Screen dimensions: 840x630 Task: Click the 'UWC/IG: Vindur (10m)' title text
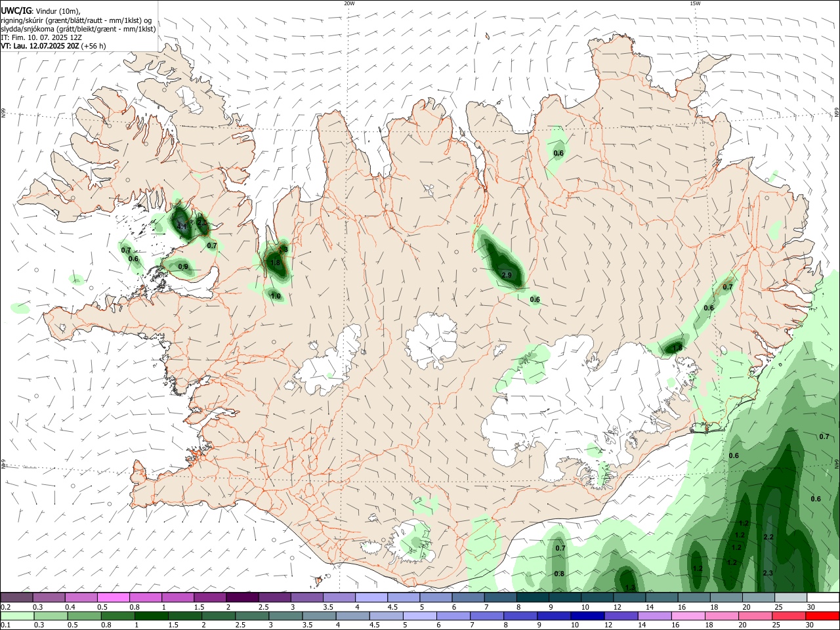coord(41,11)
